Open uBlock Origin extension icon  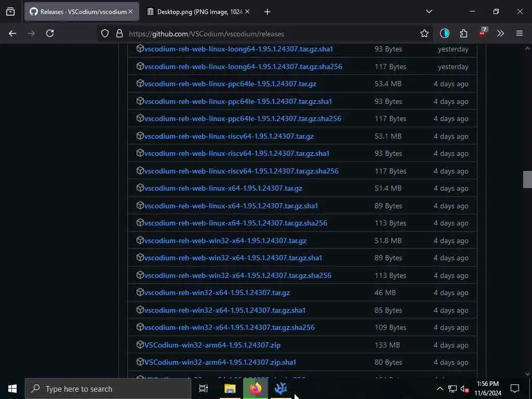[x=483, y=33]
